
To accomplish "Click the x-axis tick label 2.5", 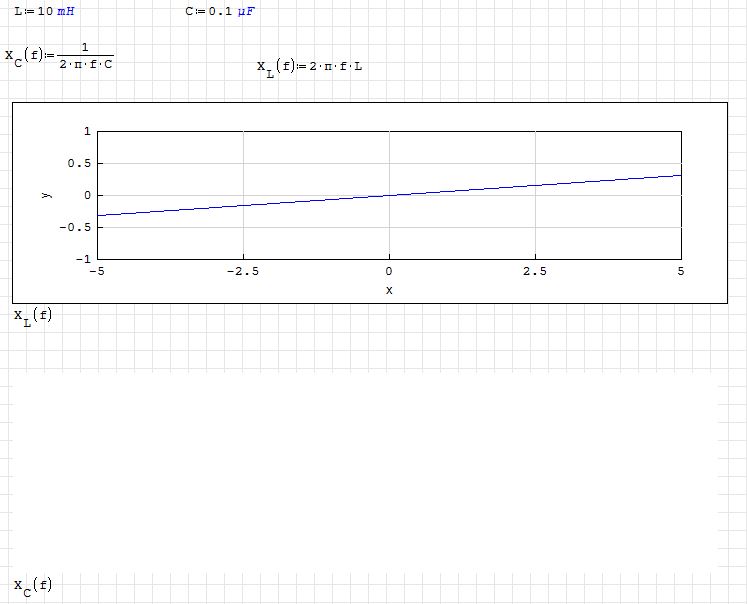I will point(535,272).
